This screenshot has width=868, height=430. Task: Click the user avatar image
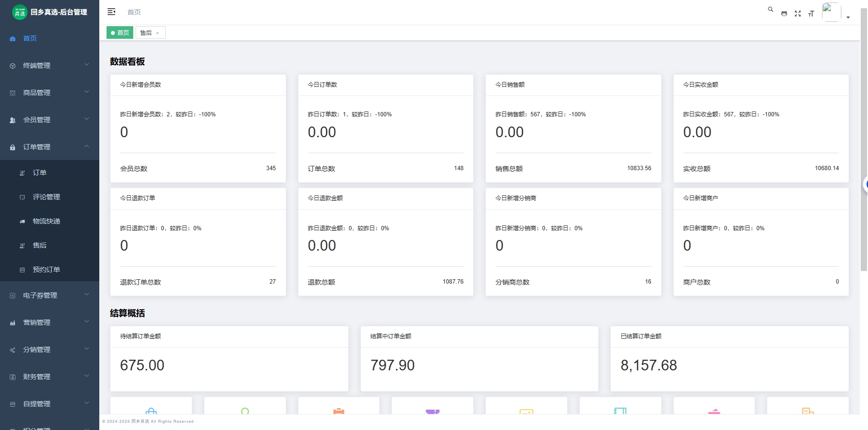pos(831,12)
